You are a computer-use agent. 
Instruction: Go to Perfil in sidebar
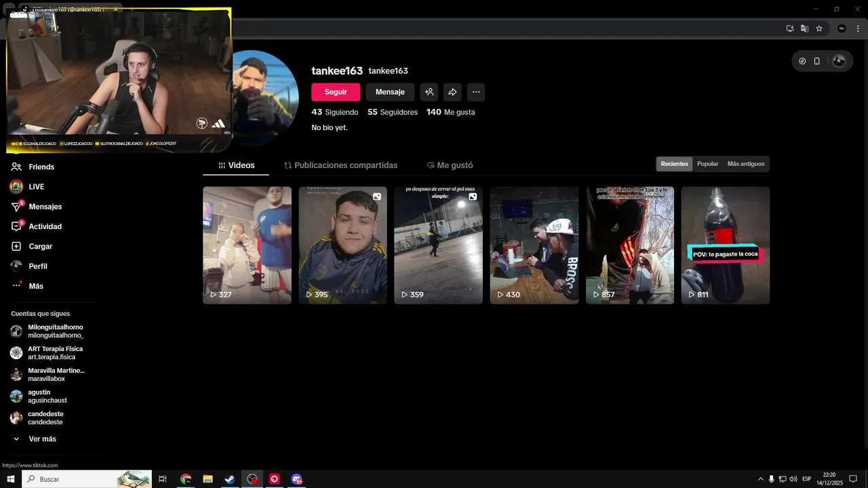(x=37, y=266)
